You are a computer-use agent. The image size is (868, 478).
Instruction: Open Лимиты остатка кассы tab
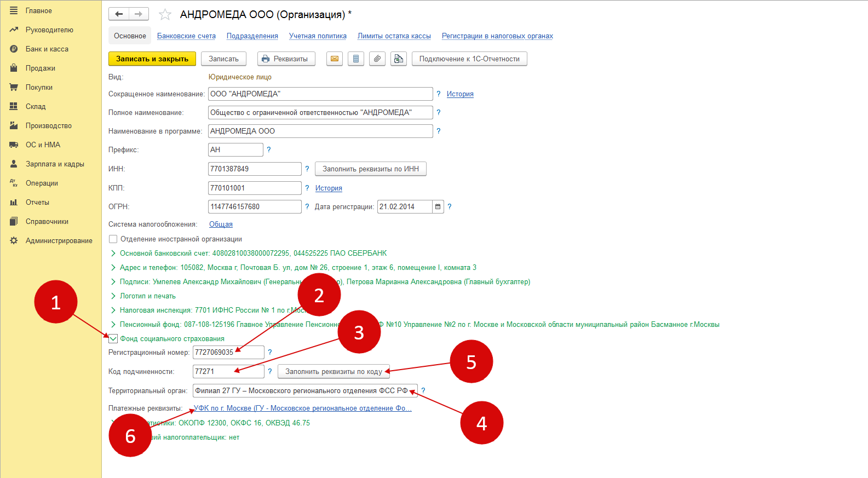point(394,36)
